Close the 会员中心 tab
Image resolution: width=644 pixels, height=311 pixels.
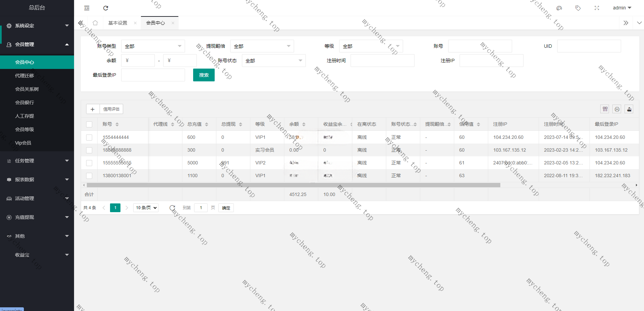click(x=173, y=23)
